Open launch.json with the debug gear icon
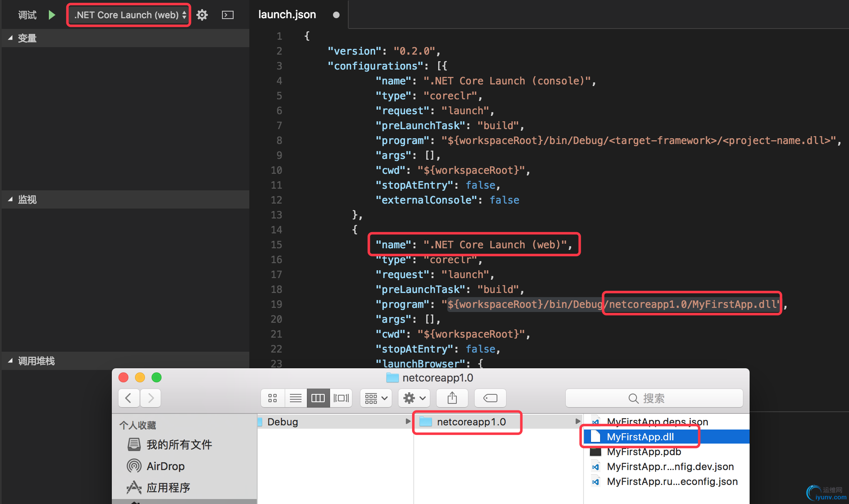Image resolution: width=849 pixels, height=504 pixels. coord(202,15)
